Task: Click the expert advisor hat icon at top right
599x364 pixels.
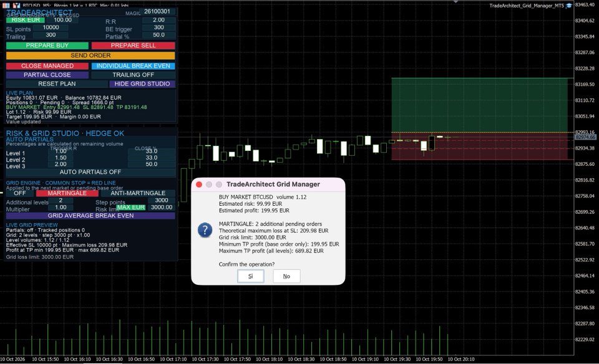Action: coord(569,6)
